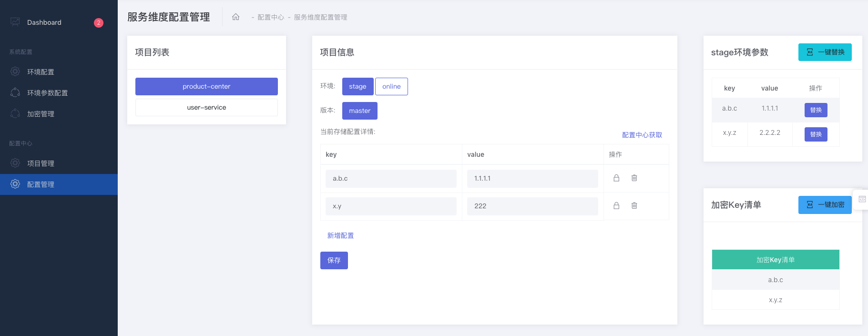Click the 系统配置 sidebar section label

pyautogui.click(x=21, y=52)
